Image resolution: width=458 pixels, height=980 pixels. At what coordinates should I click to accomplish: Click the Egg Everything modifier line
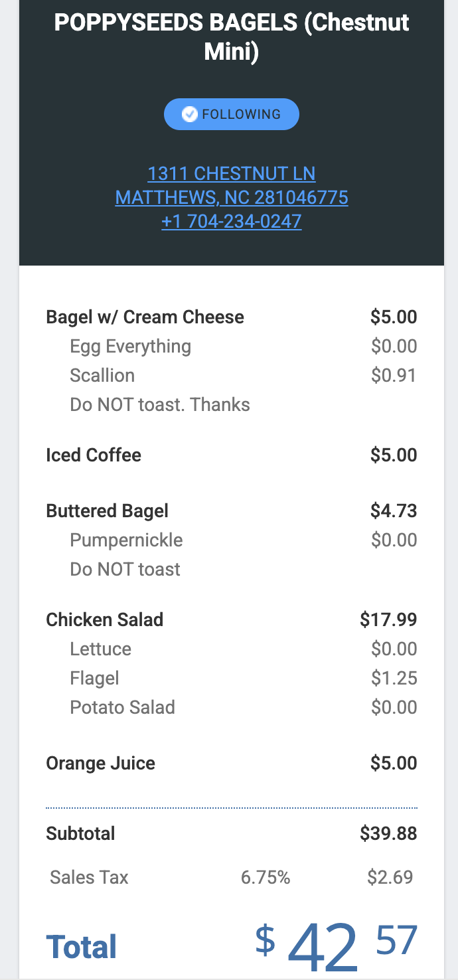point(130,346)
